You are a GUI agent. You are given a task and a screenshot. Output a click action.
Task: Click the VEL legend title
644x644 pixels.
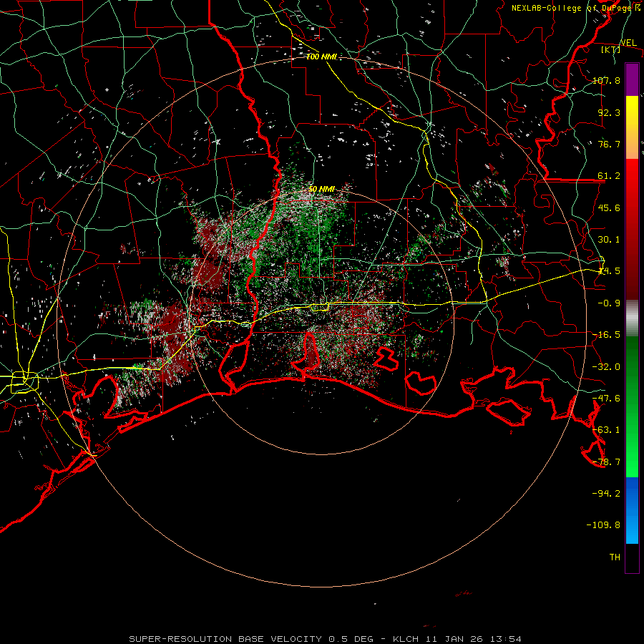point(628,43)
